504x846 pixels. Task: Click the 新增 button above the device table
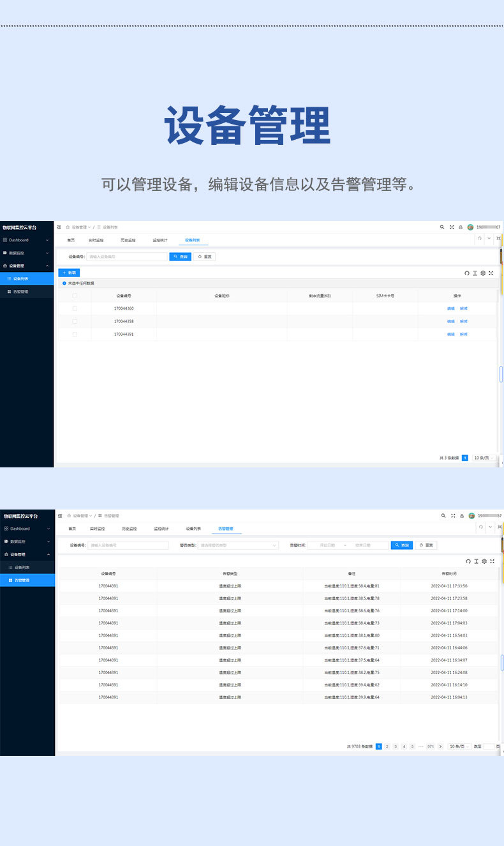[x=69, y=273]
